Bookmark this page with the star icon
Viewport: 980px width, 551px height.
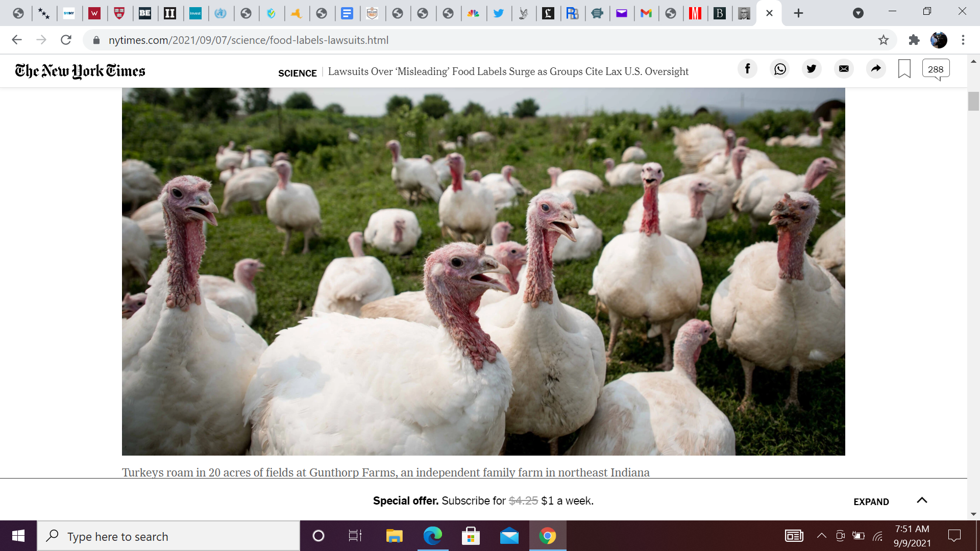click(x=884, y=40)
